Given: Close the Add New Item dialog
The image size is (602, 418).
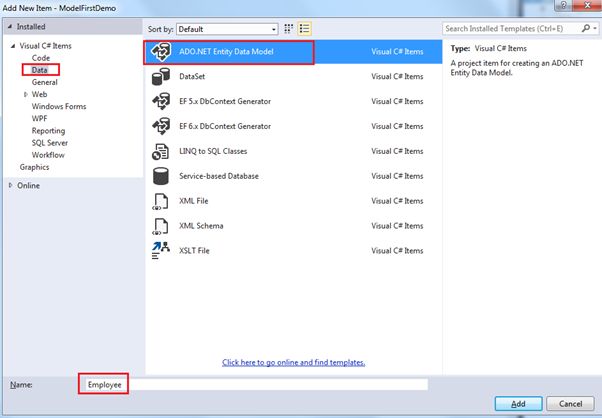Looking at the screenshot, I should [587, 5].
